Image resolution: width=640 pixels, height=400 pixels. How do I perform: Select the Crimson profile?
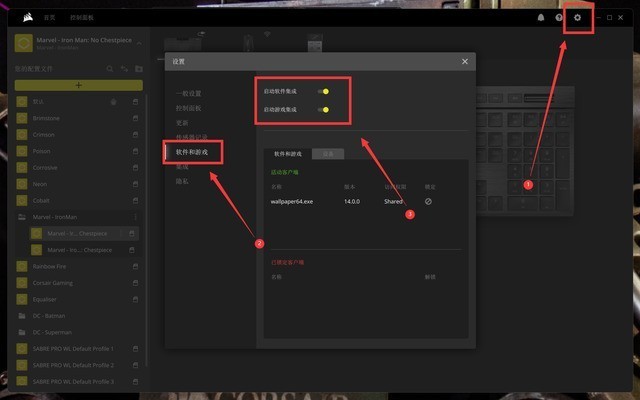pos(43,134)
